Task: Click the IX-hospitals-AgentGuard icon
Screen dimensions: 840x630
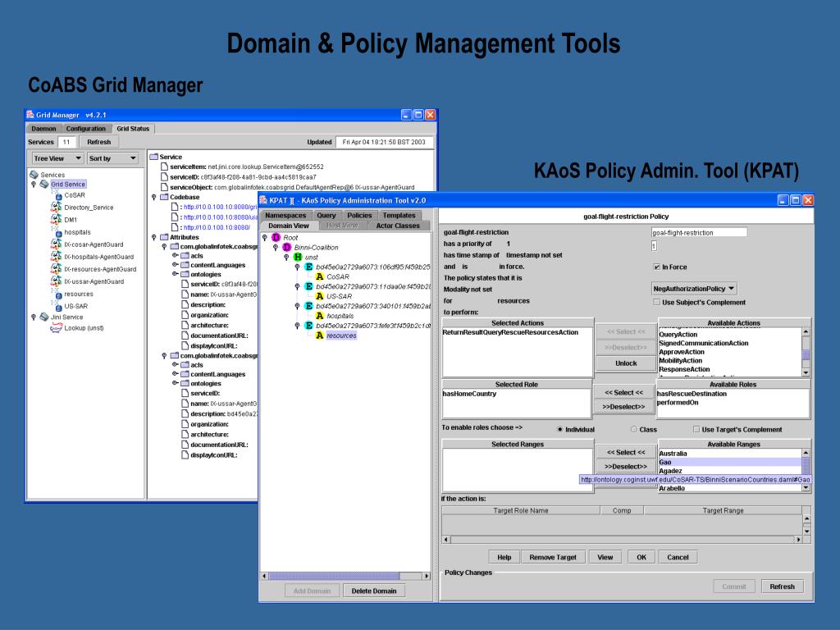Action: pyautogui.click(x=57, y=257)
